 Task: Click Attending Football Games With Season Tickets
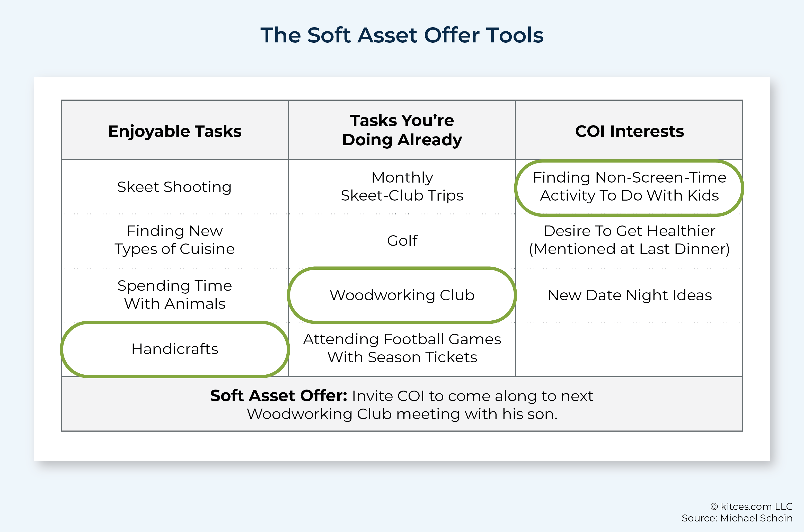click(x=402, y=348)
